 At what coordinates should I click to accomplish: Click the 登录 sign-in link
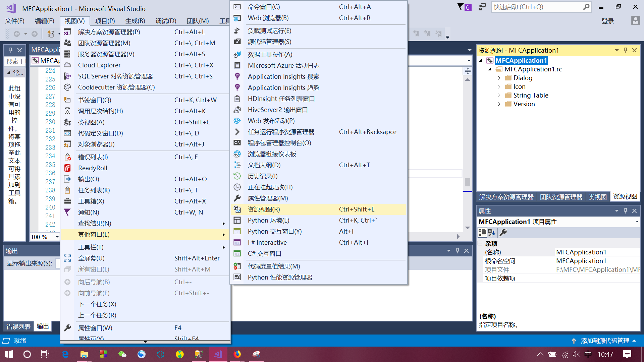click(607, 21)
